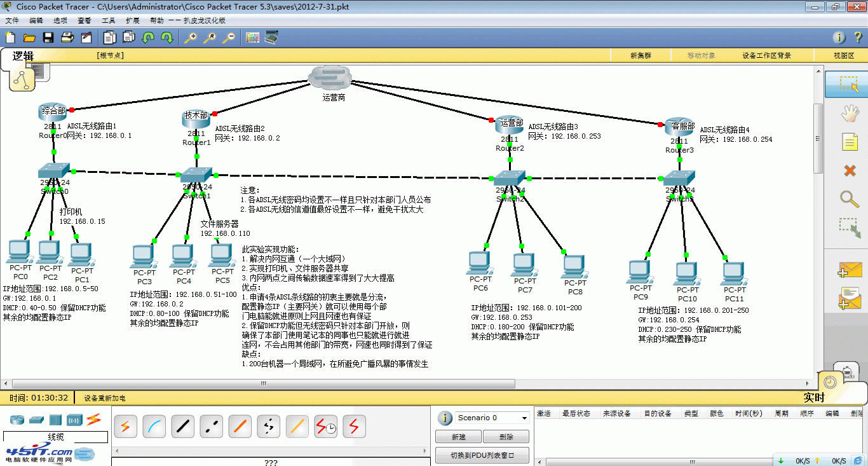Click the 新建 scenario button
The width and height of the screenshot is (868, 466).
(458, 437)
